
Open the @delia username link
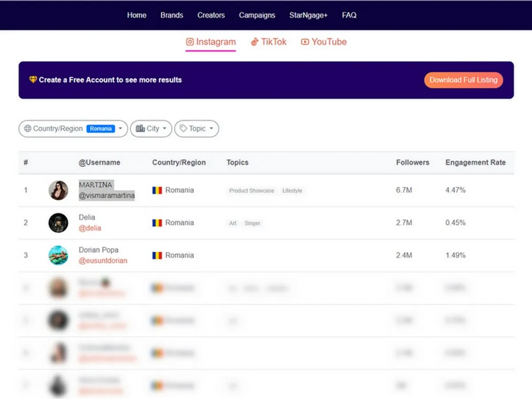pos(90,228)
